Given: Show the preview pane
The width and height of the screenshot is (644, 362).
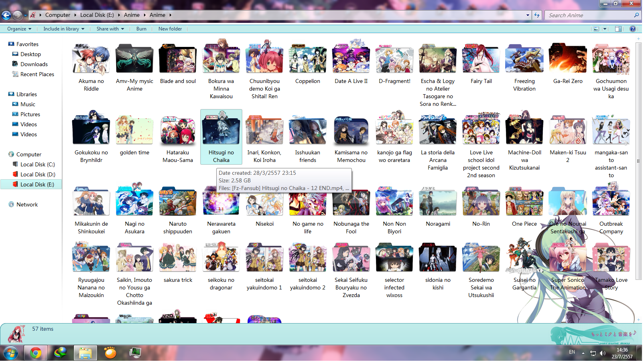Looking at the screenshot, I should 618,29.
